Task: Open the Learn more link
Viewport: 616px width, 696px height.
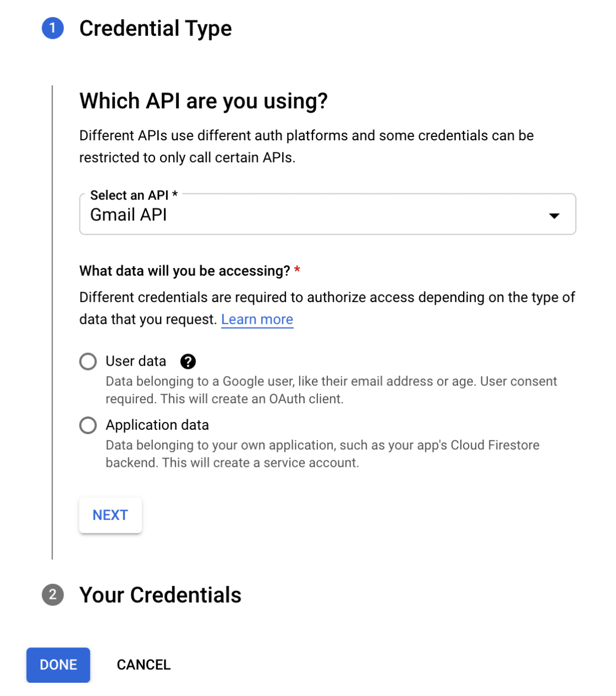Action: pos(257,319)
